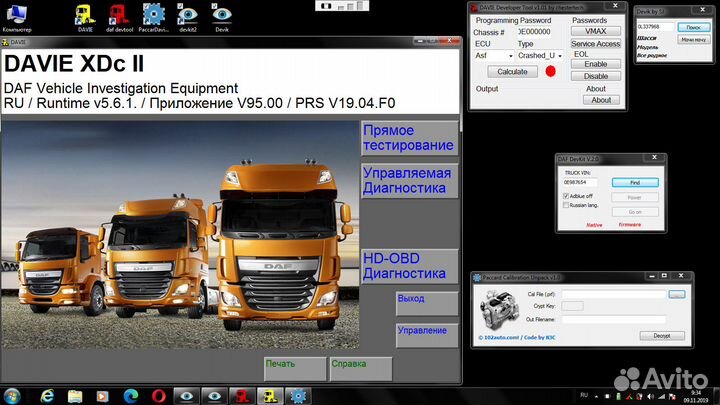Select Прямое тестирование in DAVIE
Image resolution: width=720 pixels, height=405 pixels.
tap(409, 138)
